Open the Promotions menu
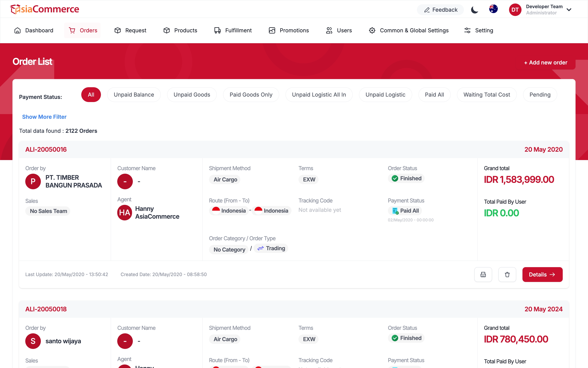Image resolution: width=588 pixels, height=368 pixels. point(289,30)
